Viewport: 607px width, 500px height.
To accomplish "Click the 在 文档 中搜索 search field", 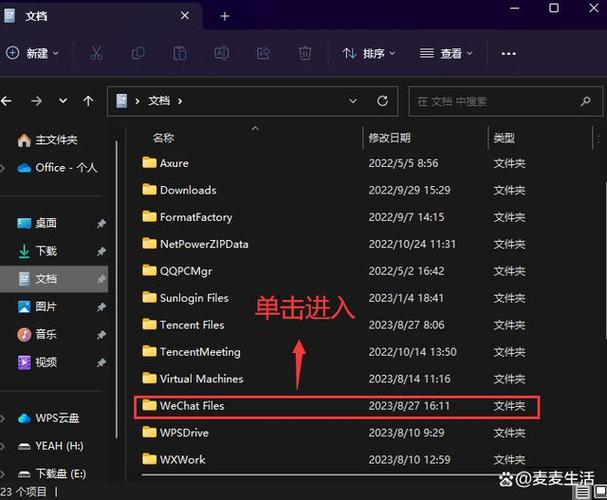I will (x=506, y=101).
